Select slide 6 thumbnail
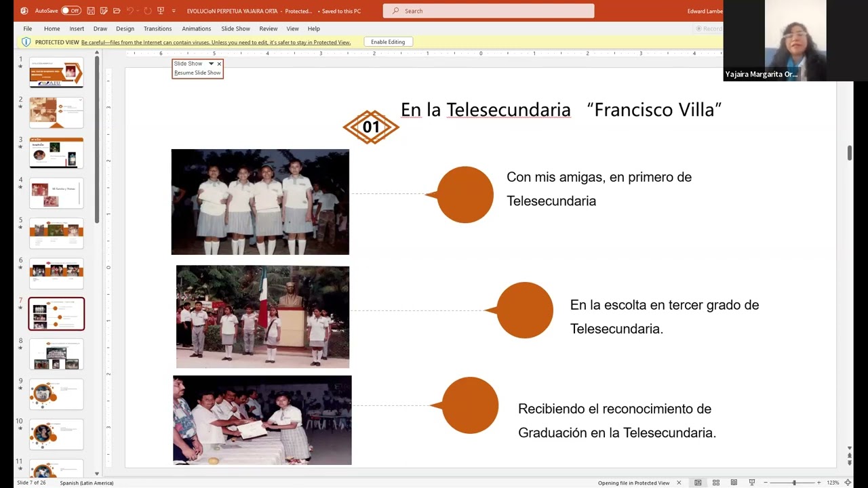 point(56,273)
